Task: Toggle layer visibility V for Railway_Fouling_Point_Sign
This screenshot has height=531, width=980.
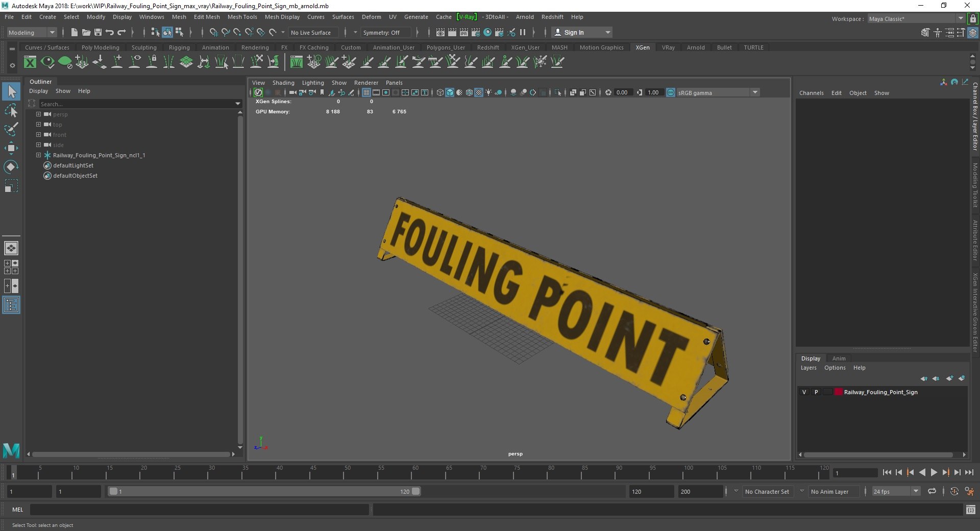Action: click(804, 392)
